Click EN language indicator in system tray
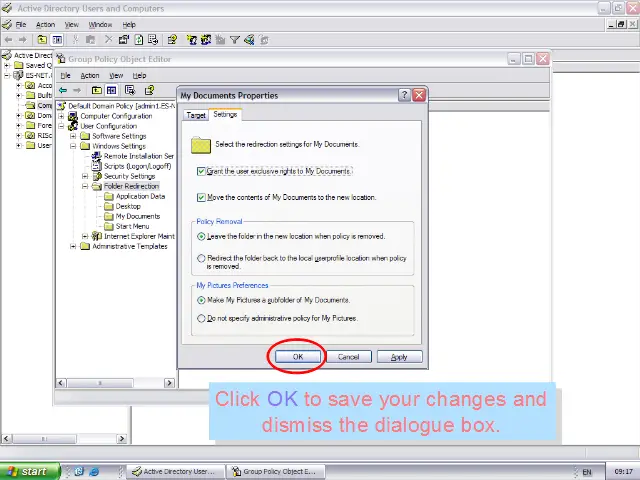 [587, 472]
